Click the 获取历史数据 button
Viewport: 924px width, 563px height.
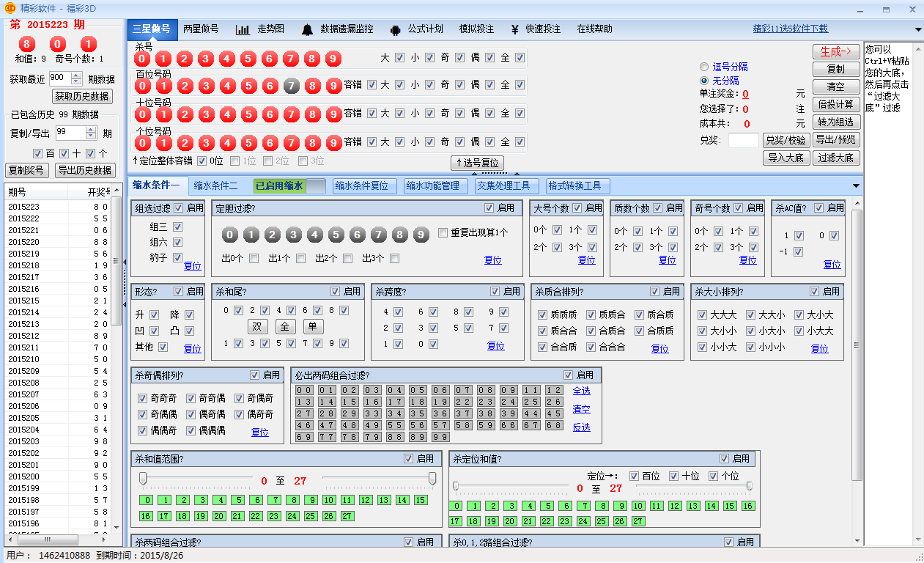point(82,97)
